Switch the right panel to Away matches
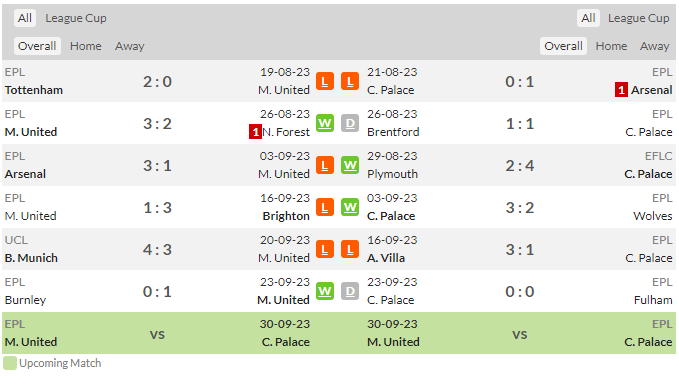 click(654, 46)
